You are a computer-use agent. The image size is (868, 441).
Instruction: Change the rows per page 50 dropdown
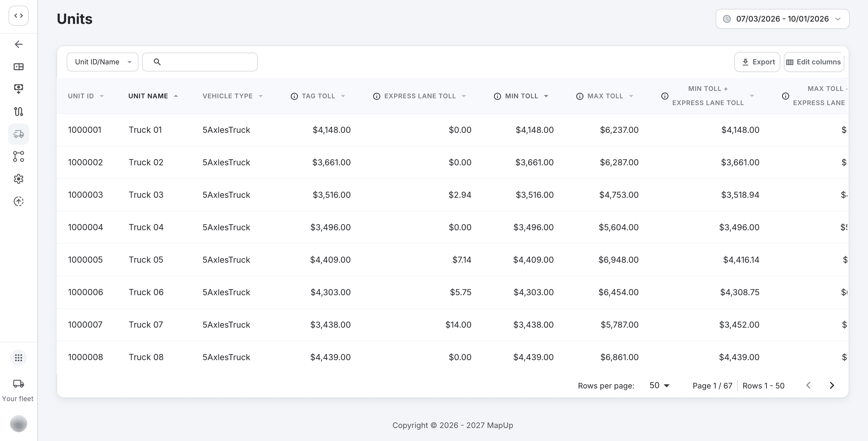coord(659,386)
